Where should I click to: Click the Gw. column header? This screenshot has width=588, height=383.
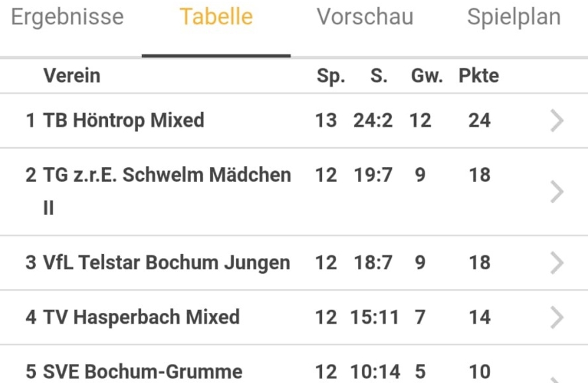pyautogui.click(x=426, y=76)
